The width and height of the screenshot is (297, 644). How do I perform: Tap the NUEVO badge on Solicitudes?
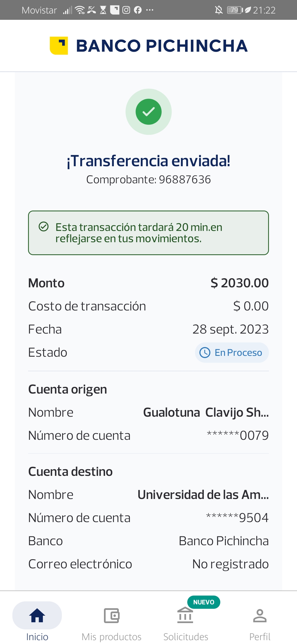pyautogui.click(x=204, y=602)
